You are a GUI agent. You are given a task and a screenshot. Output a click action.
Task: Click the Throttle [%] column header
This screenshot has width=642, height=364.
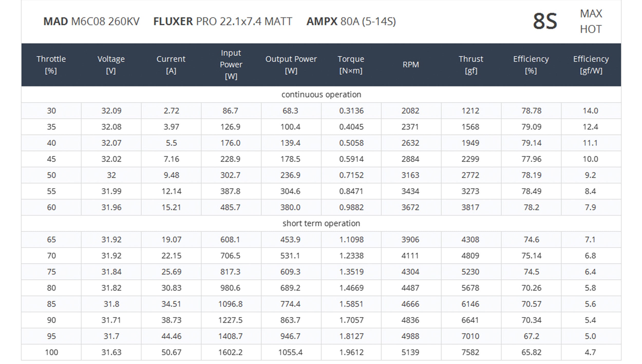tap(51, 64)
